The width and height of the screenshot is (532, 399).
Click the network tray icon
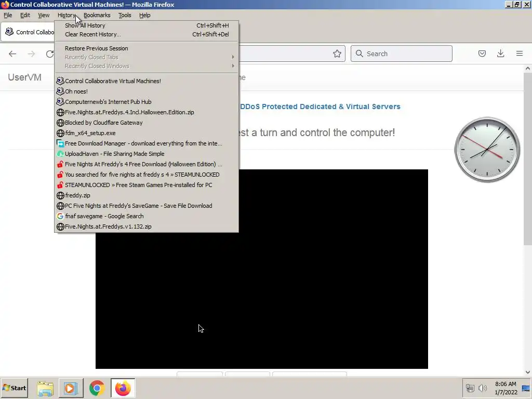470,388
